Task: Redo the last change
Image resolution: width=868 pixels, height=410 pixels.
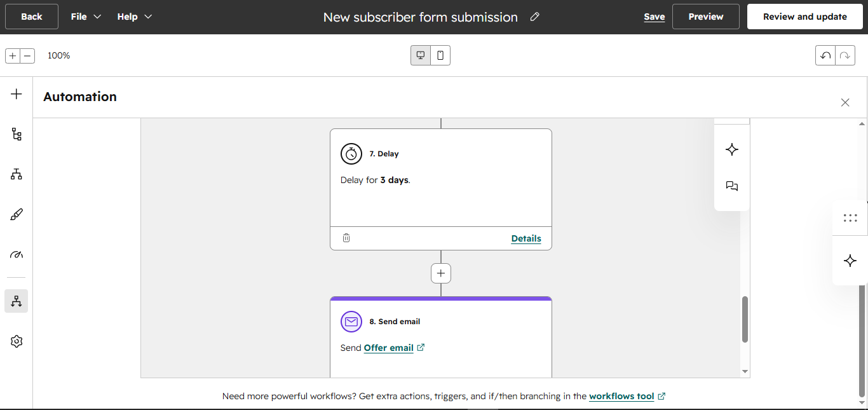Action: tap(844, 55)
